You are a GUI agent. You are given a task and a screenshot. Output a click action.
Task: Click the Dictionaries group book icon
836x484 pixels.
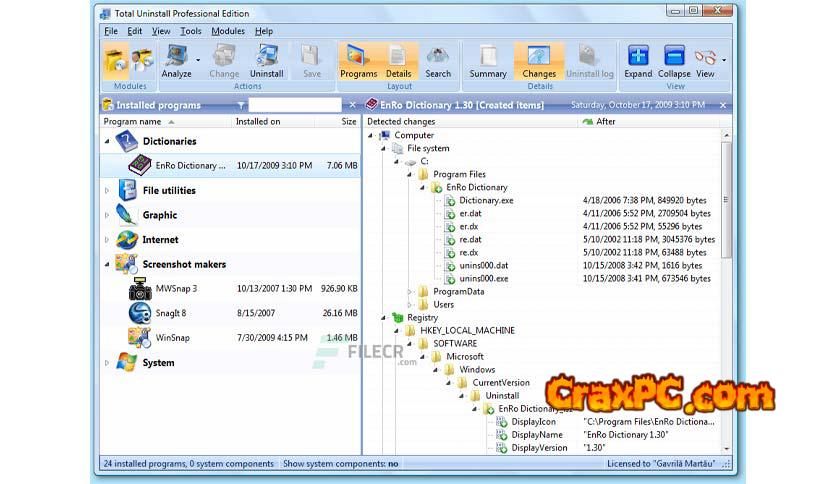coord(126,141)
